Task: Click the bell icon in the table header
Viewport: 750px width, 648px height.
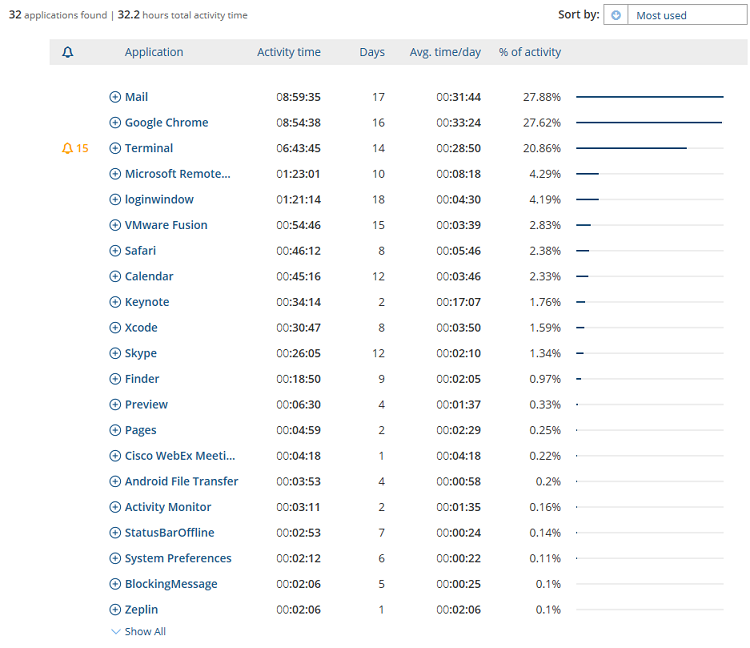Action: click(x=67, y=53)
